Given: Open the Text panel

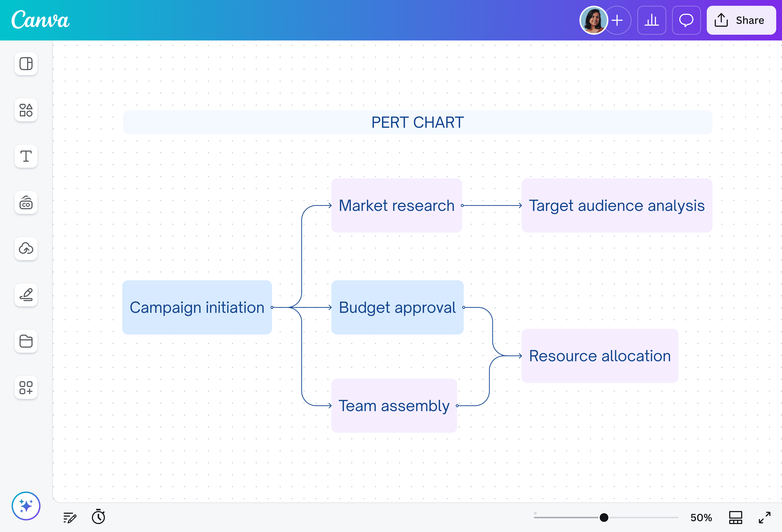Looking at the screenshot, I should pyautogui.click(x=26, y=156).
